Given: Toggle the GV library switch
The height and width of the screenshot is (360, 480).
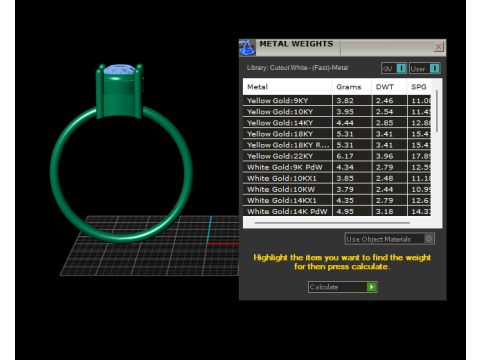Looking at the screenshot, I should point(394,68).
